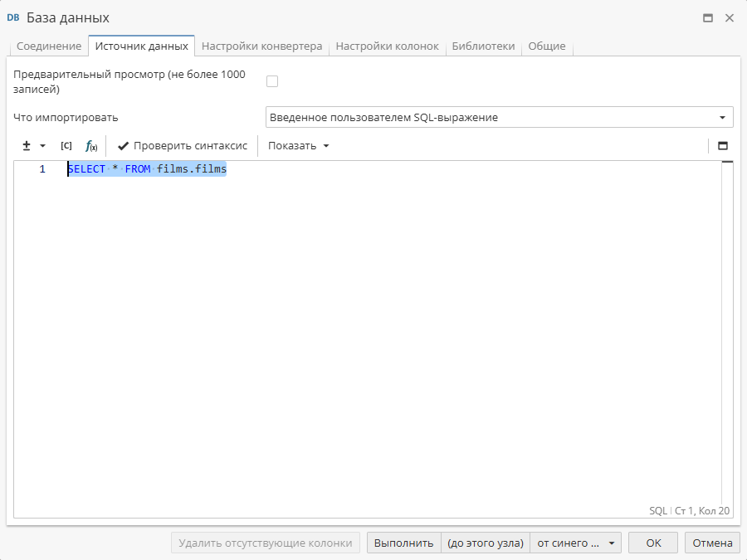Open the dropdown arrow next to ± icon
This screenshot has height=560, width=747.
click(x=41, y=145)
